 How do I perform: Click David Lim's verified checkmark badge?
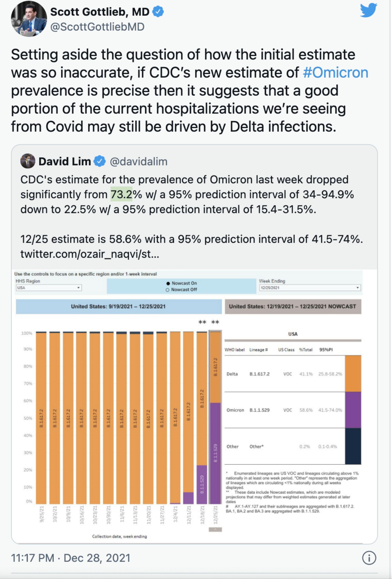click(99, 161)
